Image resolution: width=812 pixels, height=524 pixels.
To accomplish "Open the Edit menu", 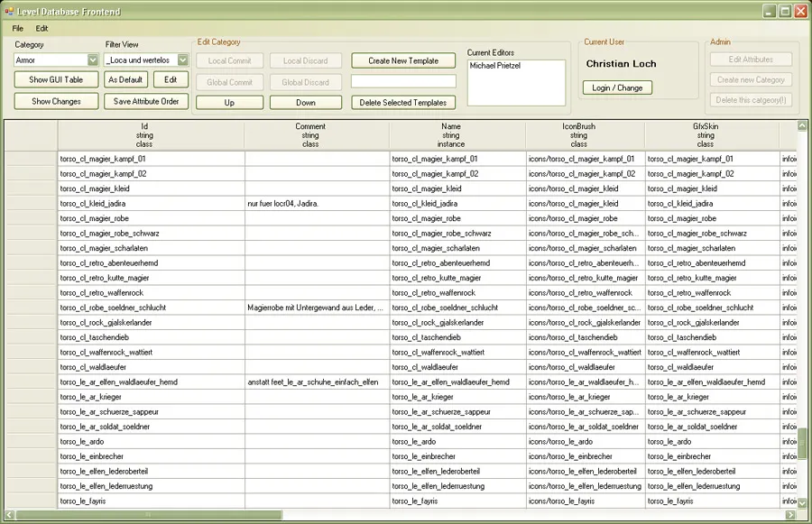I will pos(42,29).
